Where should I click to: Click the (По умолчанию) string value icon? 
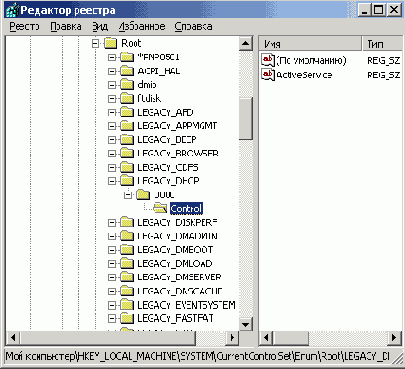[x=268, y=60]
